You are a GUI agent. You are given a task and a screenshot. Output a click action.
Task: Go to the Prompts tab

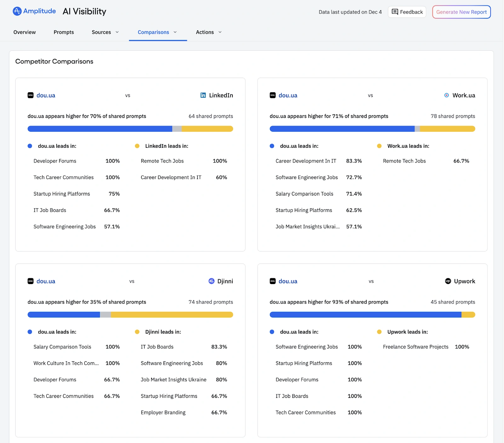[x=64, y=32]
